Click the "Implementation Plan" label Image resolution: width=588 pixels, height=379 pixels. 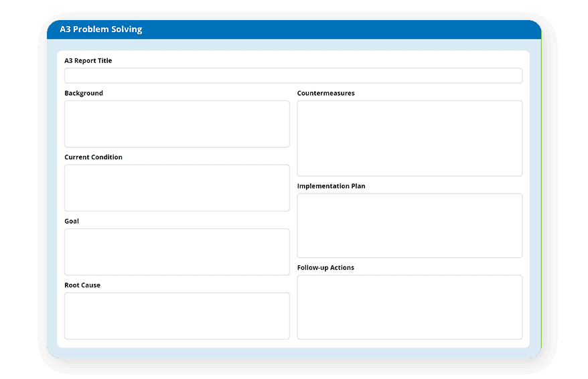tap(331, 186)
